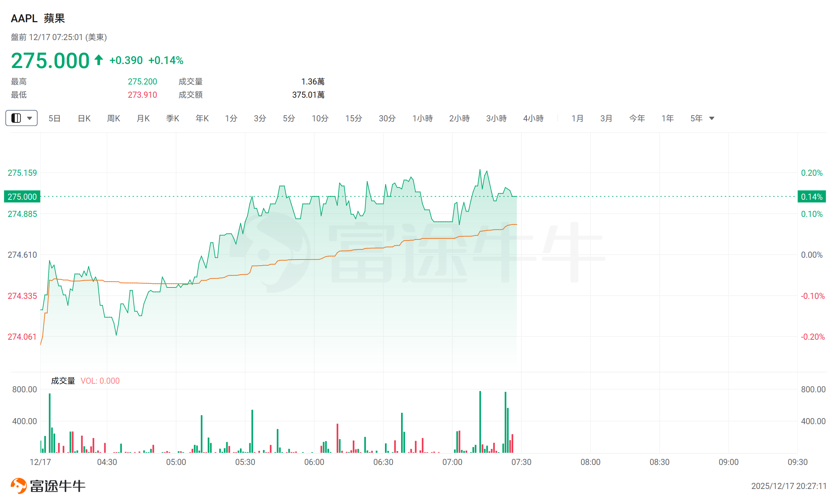Click the 成交量 volume indicator label
The width and height of the screenshot is (838, 504).
pos(63,381)
